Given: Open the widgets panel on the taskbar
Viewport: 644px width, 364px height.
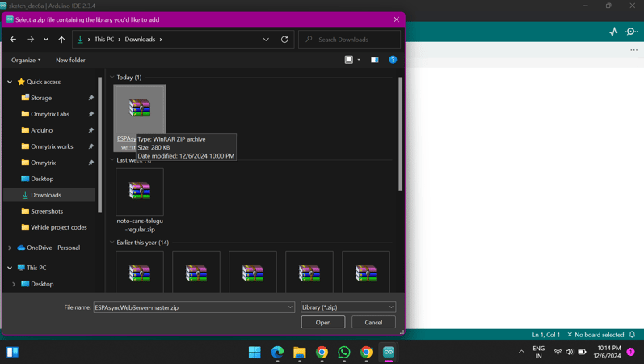Looking at the screenshot, I should 12,352.
